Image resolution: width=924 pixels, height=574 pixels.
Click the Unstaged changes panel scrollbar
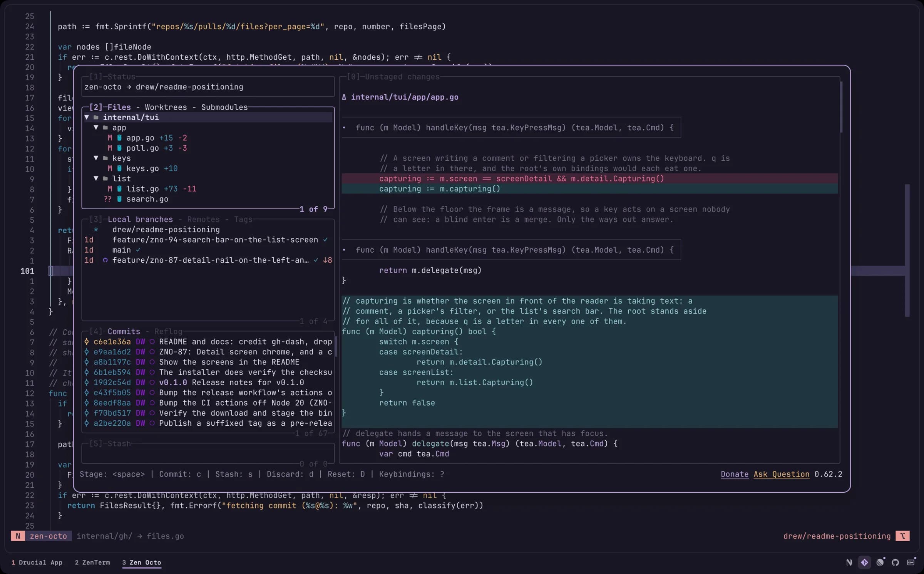coord(841,107)
